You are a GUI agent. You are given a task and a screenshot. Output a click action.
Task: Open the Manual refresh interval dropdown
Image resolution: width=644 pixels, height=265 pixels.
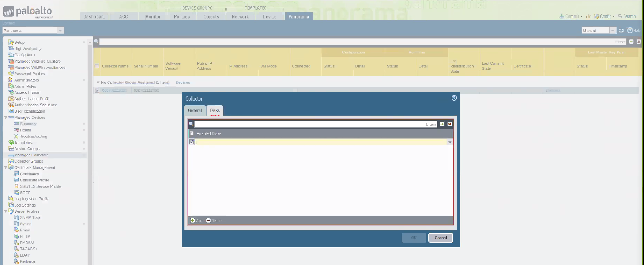pyautogui.click(x=613, y=30)
